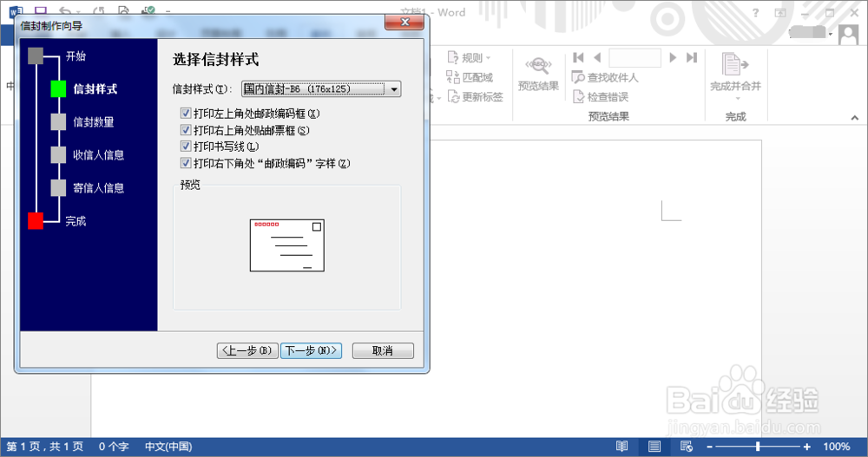The width and height of the screenshot is (868, 457).
Task: Click the 匹配域 match fields icon
Action: (x=453, y=77)
